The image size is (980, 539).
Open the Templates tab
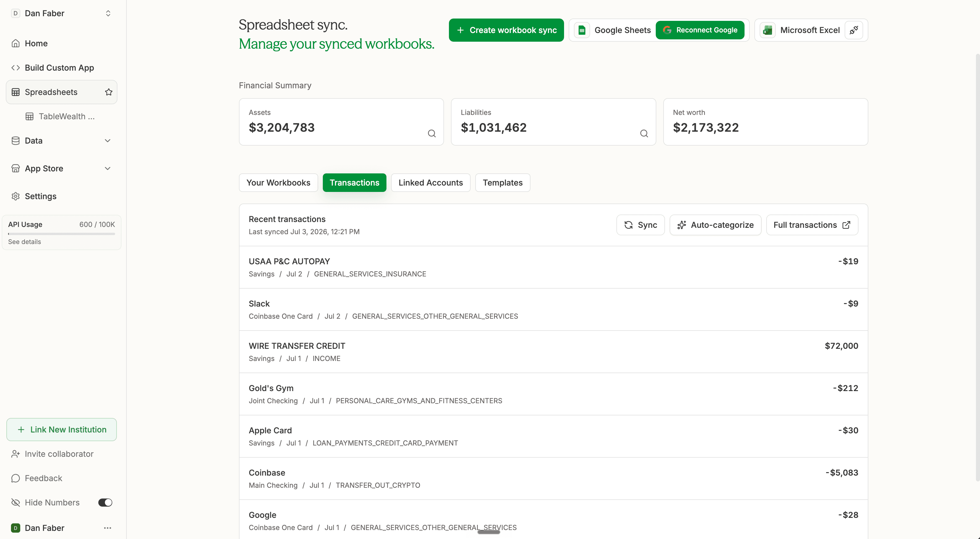tap(502, 183)
